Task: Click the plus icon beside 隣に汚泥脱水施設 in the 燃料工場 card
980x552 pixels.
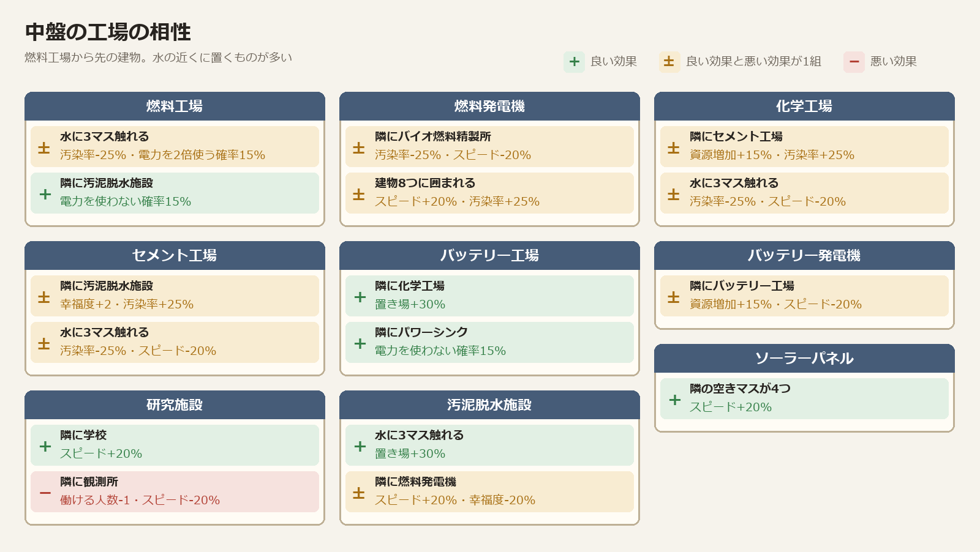Action: 45,194
